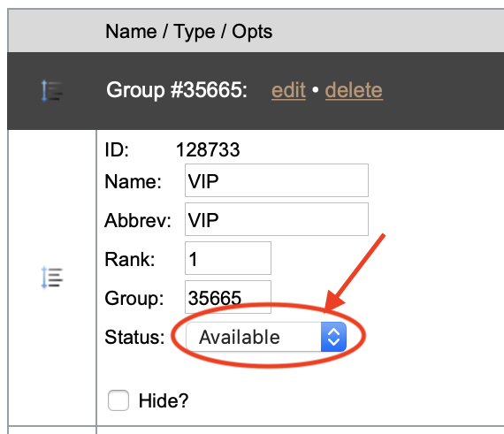Select the Rank input box showing 1
Viewport: 504px width, 434px height.
pyautogui.click(x=228, y=258)
